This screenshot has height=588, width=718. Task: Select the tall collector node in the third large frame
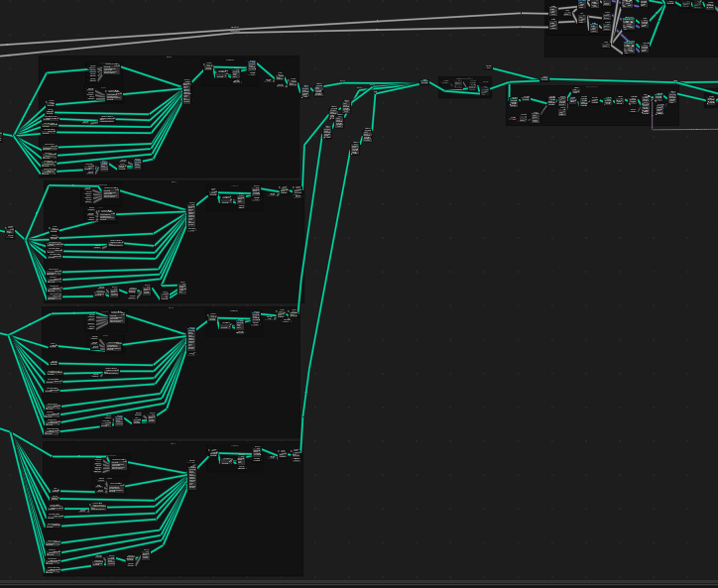click(x=191, y=341)
